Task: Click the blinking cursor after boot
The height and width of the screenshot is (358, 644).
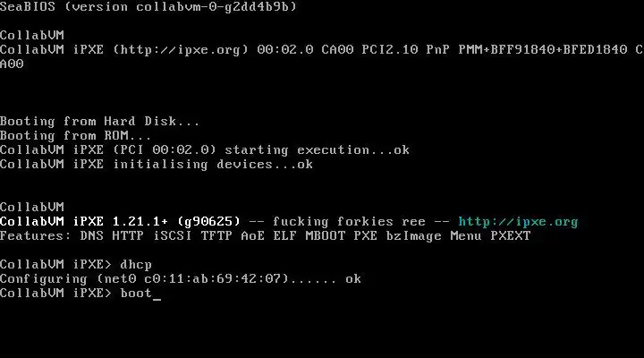Action: tap(157, 299)
